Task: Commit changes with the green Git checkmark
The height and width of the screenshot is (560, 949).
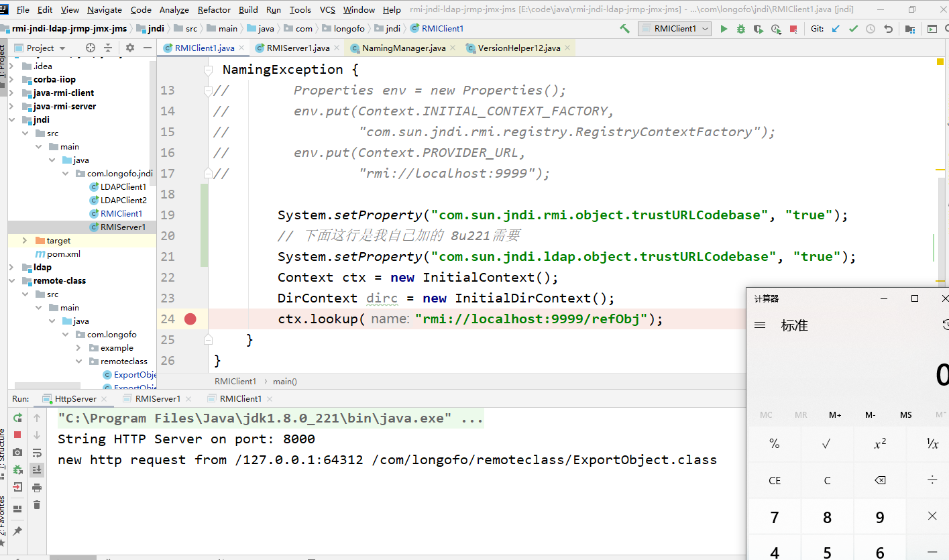Action: tap(853, 29)
